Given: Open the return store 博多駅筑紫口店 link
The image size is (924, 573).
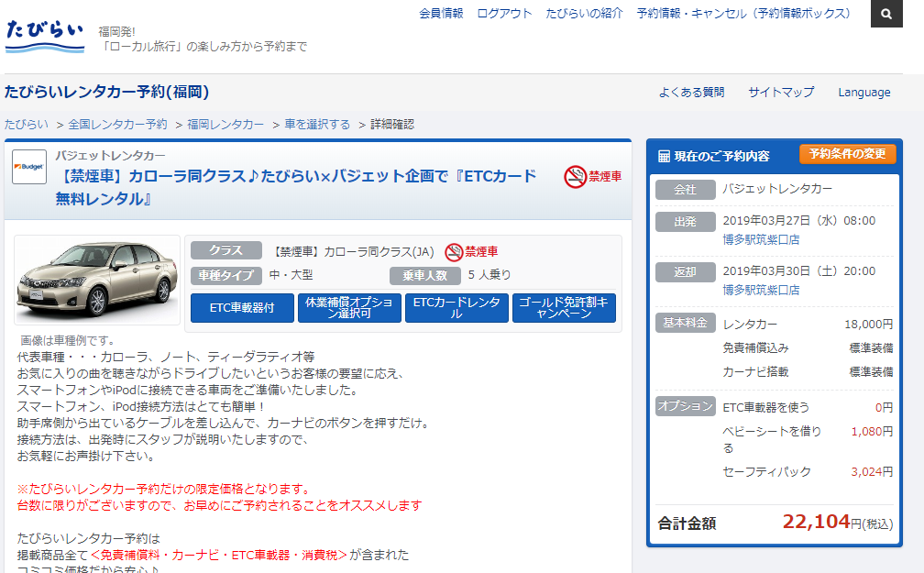Looking at the screenshot, I should tap(762, 290).
